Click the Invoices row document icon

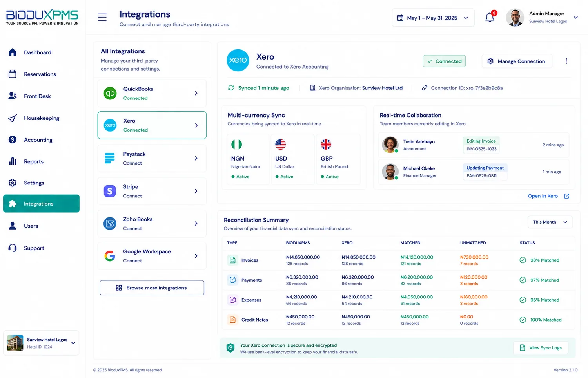point(232,260)
